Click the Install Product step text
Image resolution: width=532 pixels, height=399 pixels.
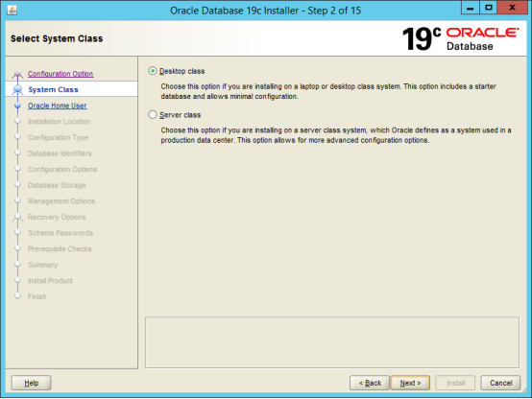[x=50, y=281]
